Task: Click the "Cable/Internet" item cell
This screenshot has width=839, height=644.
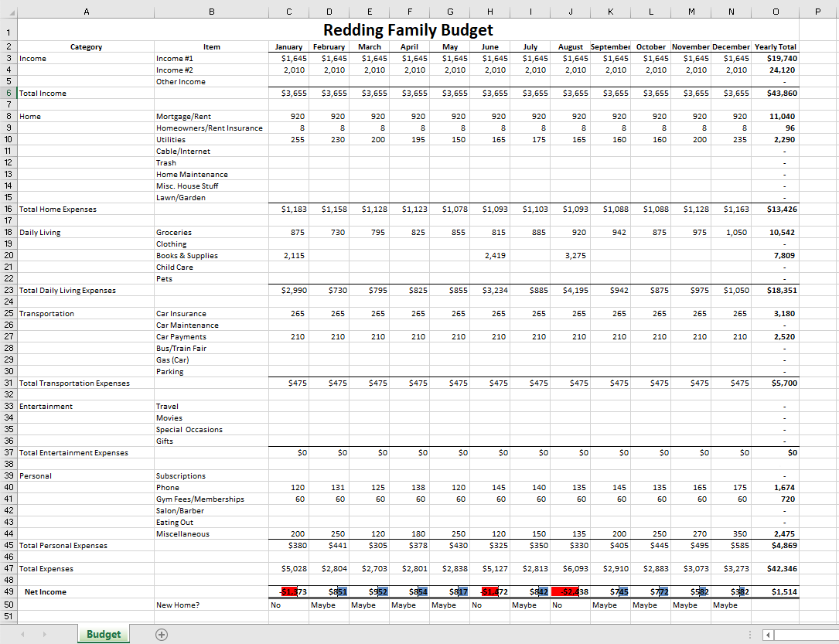Action: pos(211,152)
